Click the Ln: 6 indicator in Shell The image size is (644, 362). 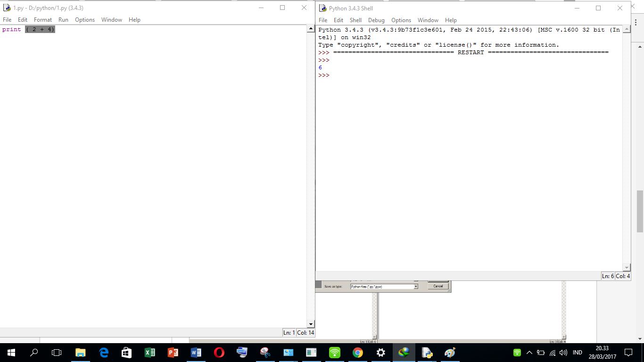608,276
